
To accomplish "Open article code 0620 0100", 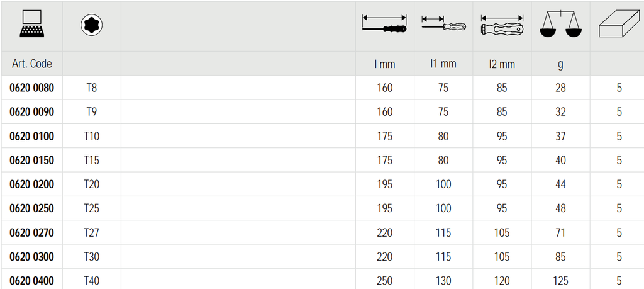I will (x=31, y=136).
